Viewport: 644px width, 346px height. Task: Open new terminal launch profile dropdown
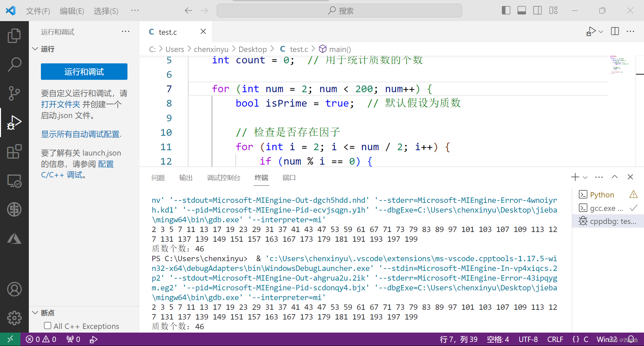point(585,177)
